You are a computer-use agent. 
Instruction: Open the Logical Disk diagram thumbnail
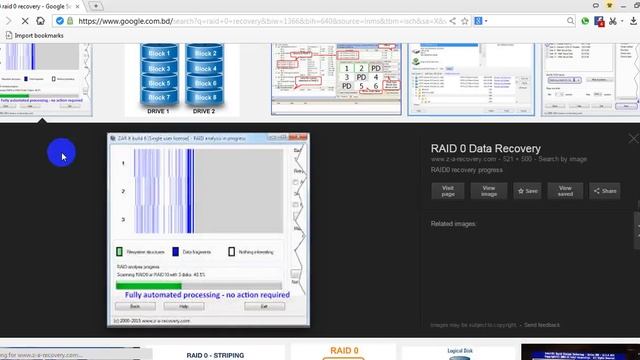tap(460, 353)
